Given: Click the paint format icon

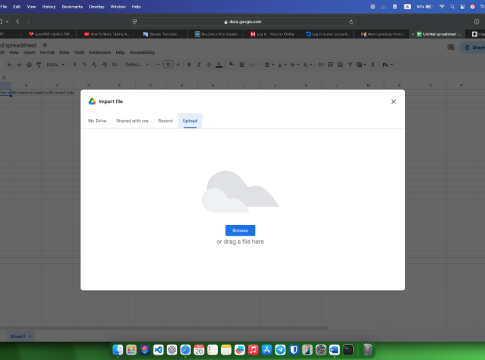Looking at the screenshot, I should point(39,65).
